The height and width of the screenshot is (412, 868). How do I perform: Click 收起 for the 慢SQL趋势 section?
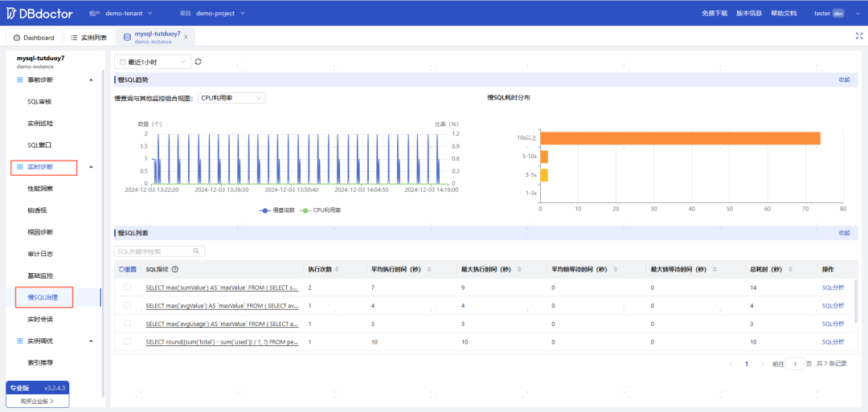point(844,80)
